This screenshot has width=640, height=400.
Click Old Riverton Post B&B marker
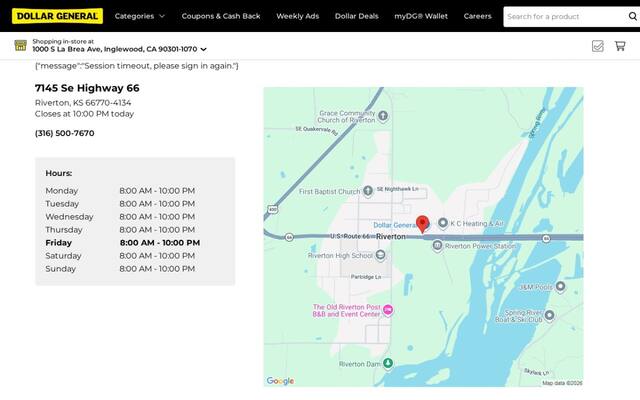click(388, 310)
